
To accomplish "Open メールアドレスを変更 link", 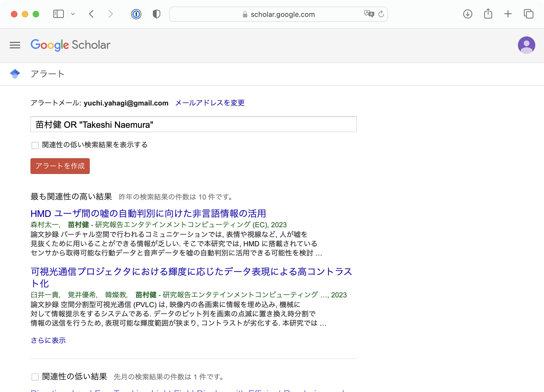I will point(209,103).
